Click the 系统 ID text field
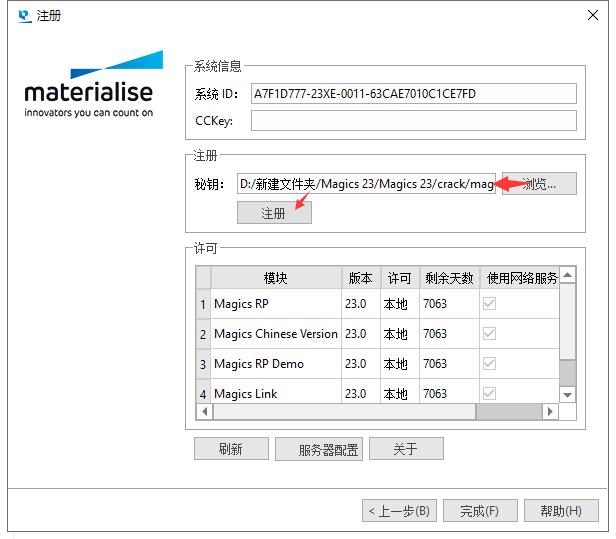 point(414,94)
